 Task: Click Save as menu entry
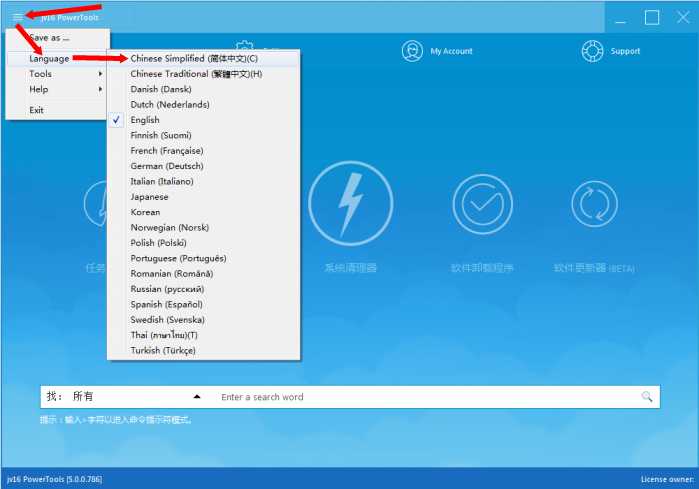(x=50, y=38)
